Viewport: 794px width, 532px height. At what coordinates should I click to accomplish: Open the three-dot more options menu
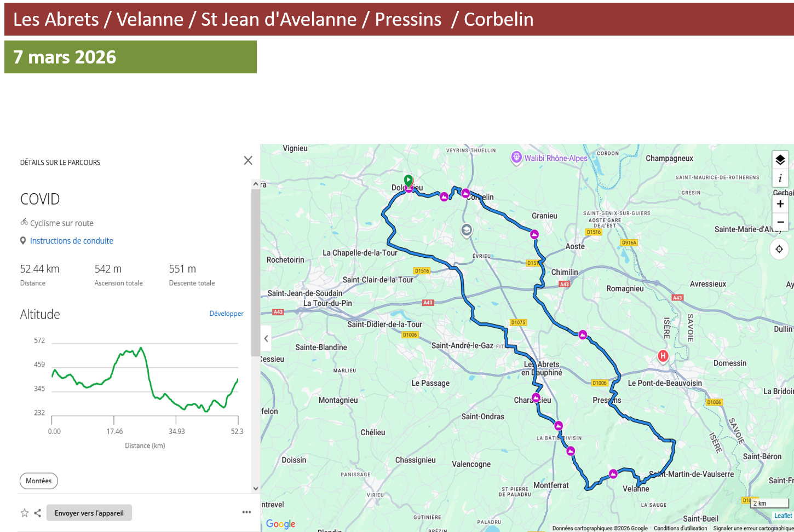pos(246,512)
